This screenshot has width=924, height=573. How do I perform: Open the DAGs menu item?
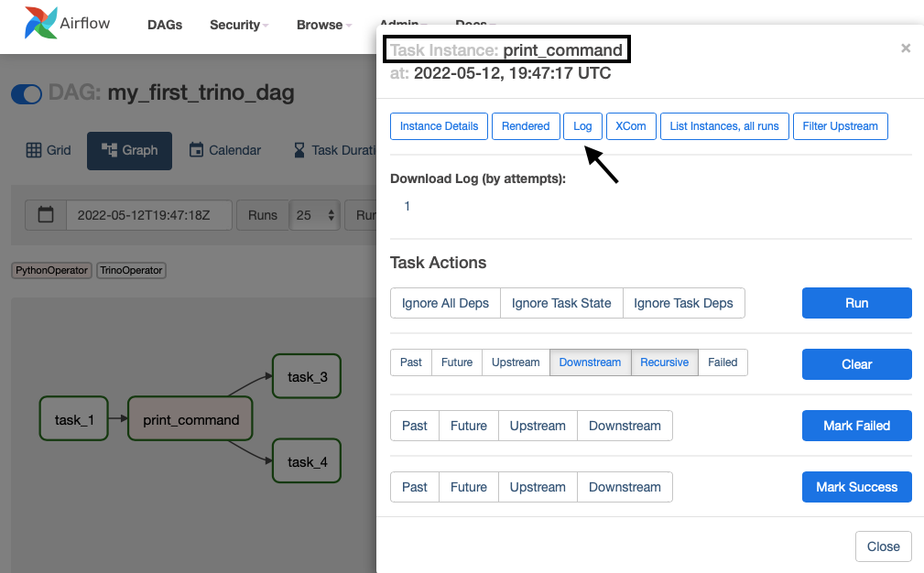[166, 25]
